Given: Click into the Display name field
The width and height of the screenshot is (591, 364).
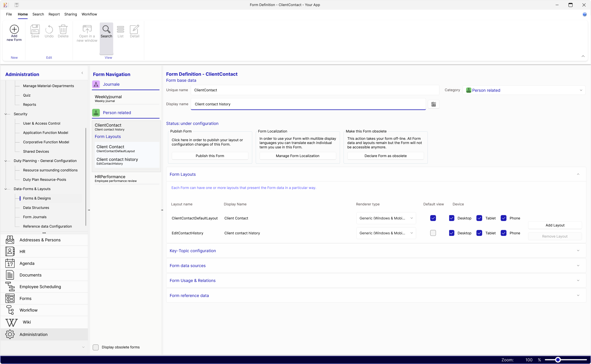Looking at the screenshot, I should (308, 104).
